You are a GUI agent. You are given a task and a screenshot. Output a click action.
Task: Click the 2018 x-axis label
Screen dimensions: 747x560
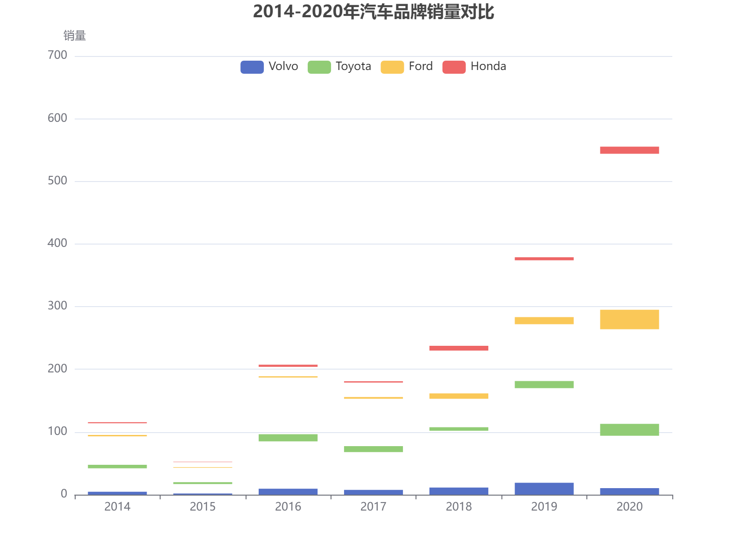click(459, 507)
